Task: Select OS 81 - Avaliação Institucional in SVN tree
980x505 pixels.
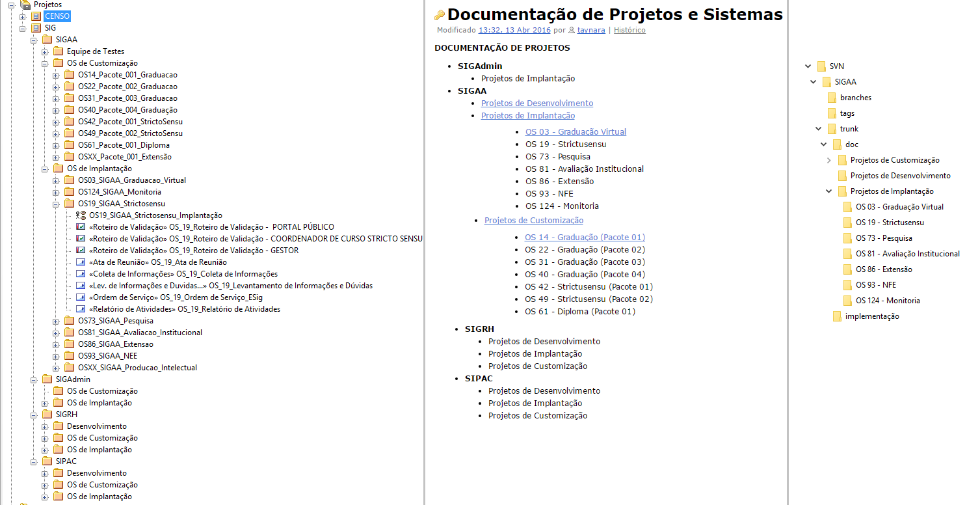Action: (908, 254)
